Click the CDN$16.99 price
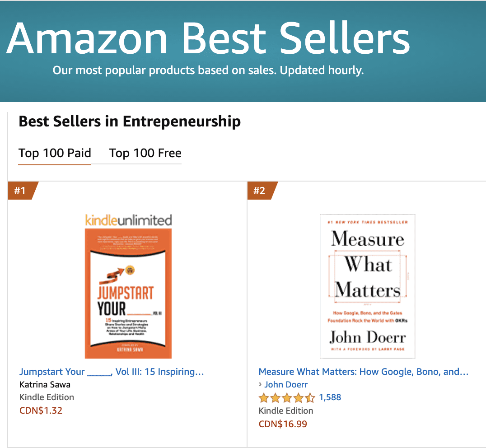Screen dimensions: 486x448 [x=283, y=424]
